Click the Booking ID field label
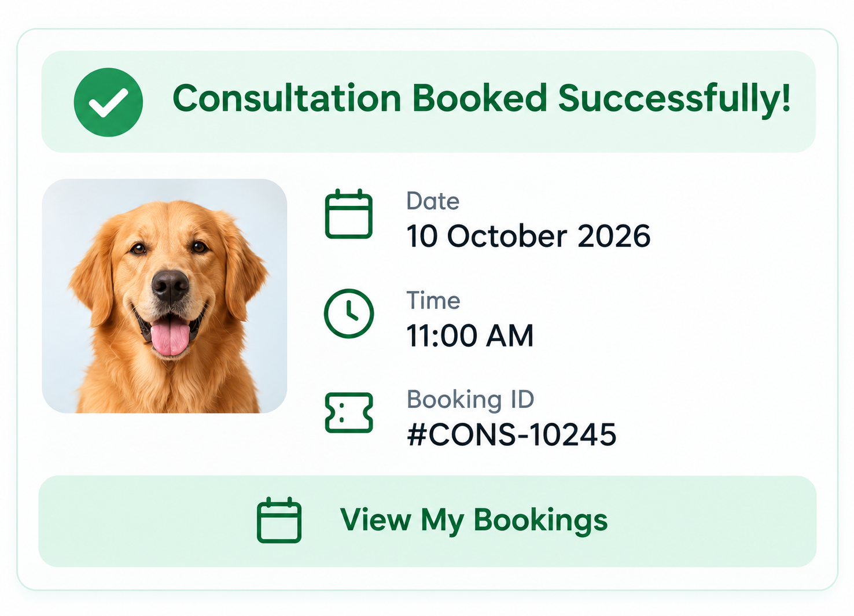The width and height of the screenshot is (854, 616). coord(470,400)
